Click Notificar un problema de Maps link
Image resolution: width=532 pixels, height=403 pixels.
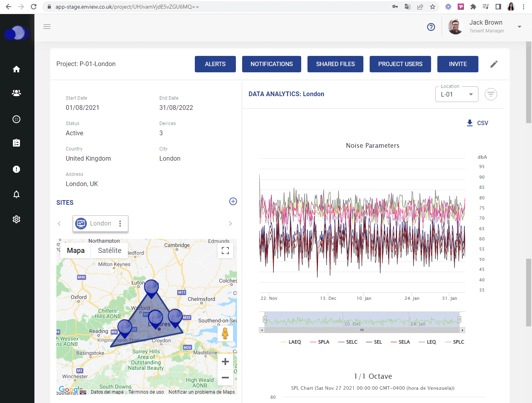tap(201, 392)
